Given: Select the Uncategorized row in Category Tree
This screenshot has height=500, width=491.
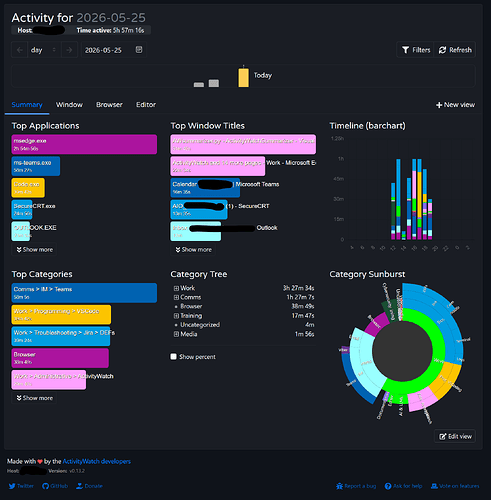Looking at the screenshot, I should [x=243, y=325].
